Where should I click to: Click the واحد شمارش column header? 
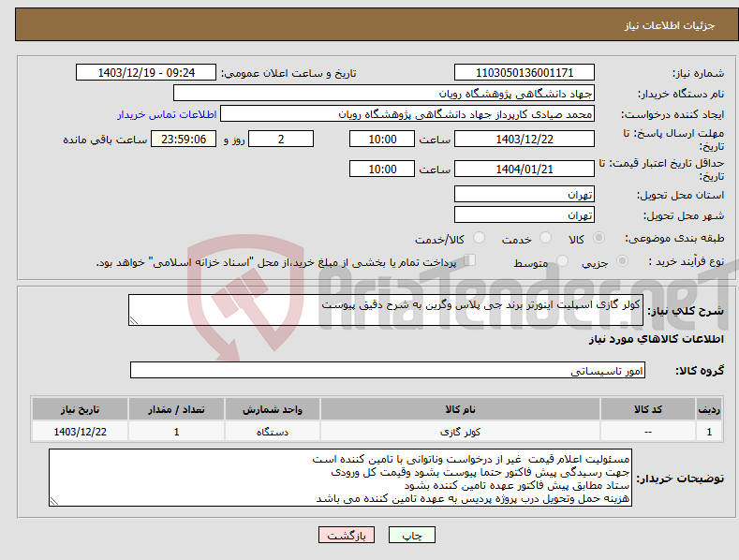(273, 409)
